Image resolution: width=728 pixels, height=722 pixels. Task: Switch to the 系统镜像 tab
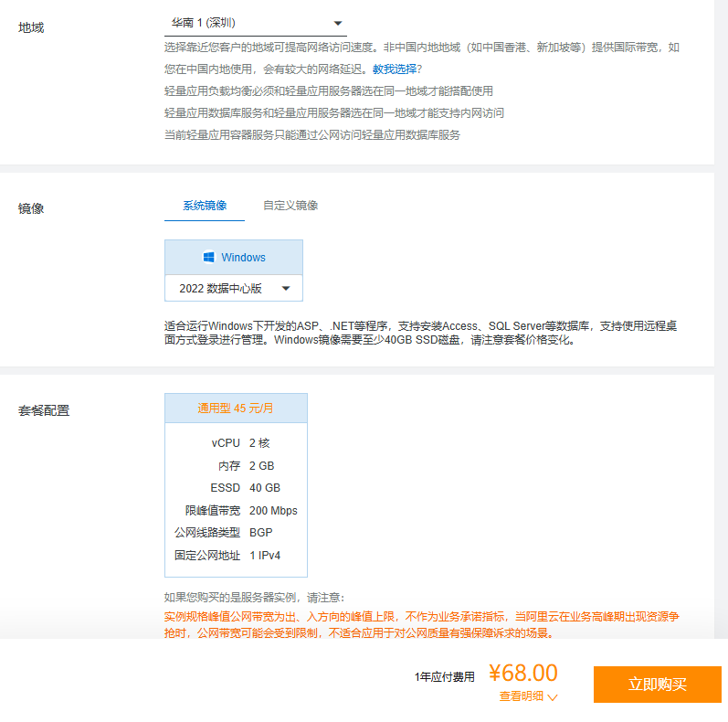pos(205,206)
